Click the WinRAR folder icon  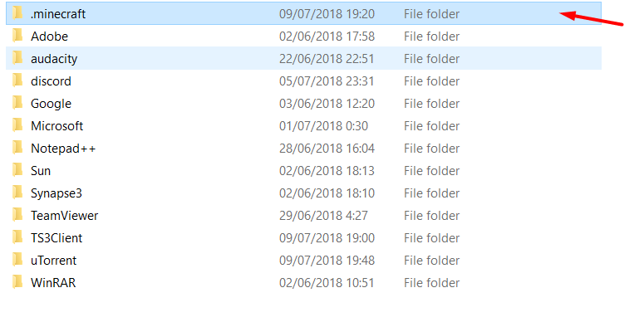pos(17,282)
